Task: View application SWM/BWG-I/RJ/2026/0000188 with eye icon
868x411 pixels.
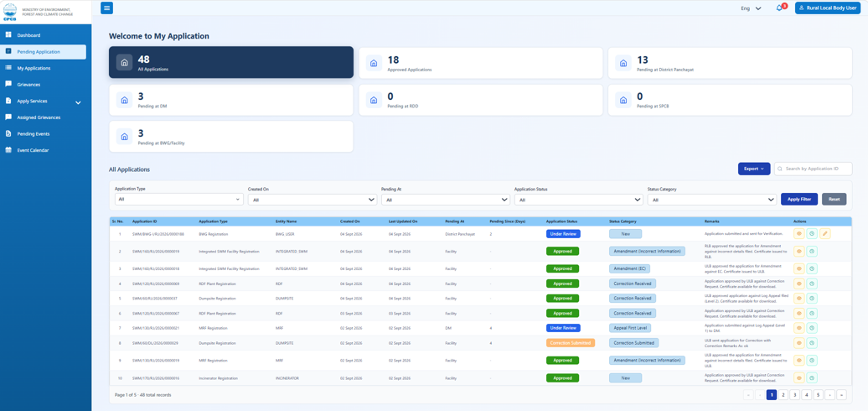Action: [x=798, y=234]
